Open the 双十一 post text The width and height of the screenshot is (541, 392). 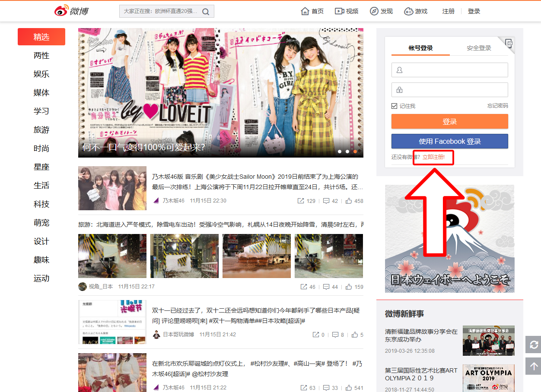(256, 316)
